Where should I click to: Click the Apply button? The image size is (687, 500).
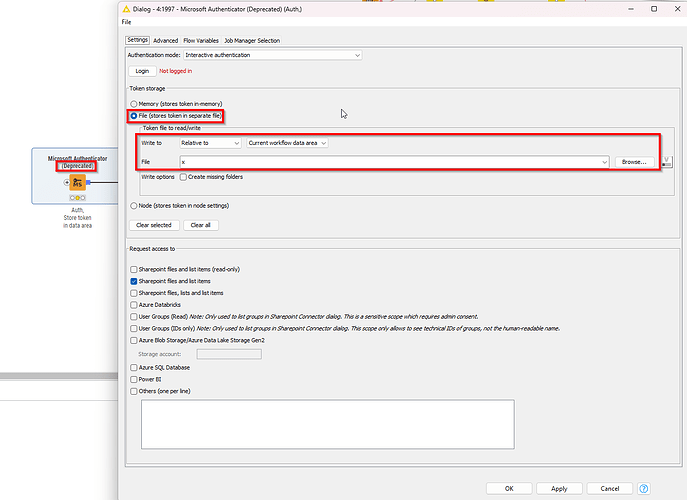[559, 489]
